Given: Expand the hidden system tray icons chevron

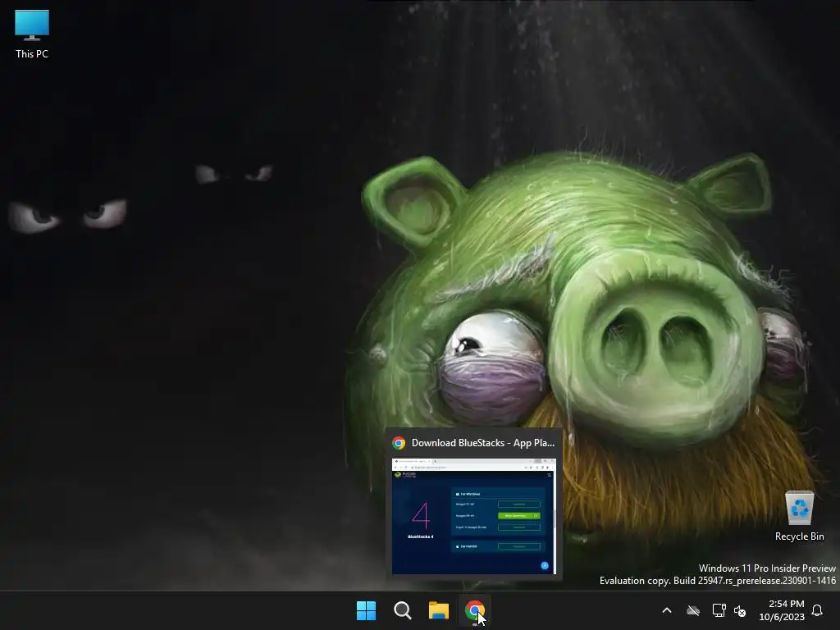Looking at the screenshot, I should pos(667,610).
